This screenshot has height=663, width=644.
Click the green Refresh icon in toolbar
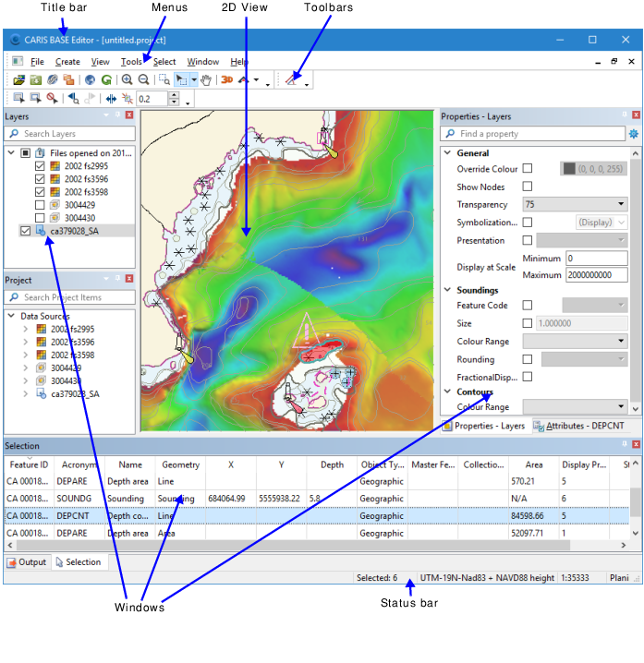coord(106,80)
